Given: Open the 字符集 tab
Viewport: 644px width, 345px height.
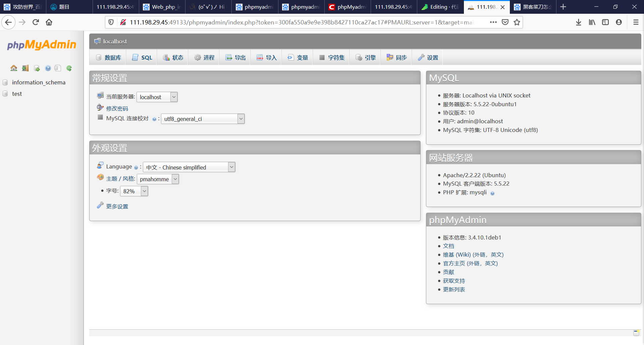Looking at the screenshot, I should click(x=332, y=58).
